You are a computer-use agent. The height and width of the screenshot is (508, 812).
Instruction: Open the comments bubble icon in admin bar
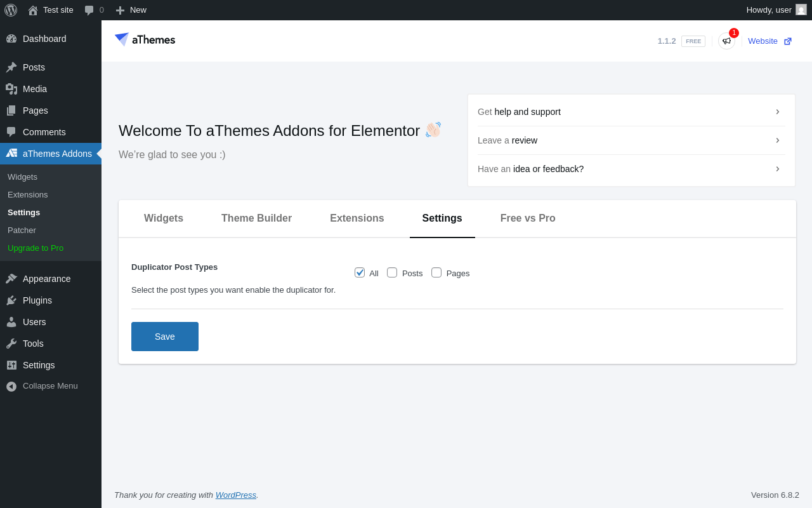point(89,10)
